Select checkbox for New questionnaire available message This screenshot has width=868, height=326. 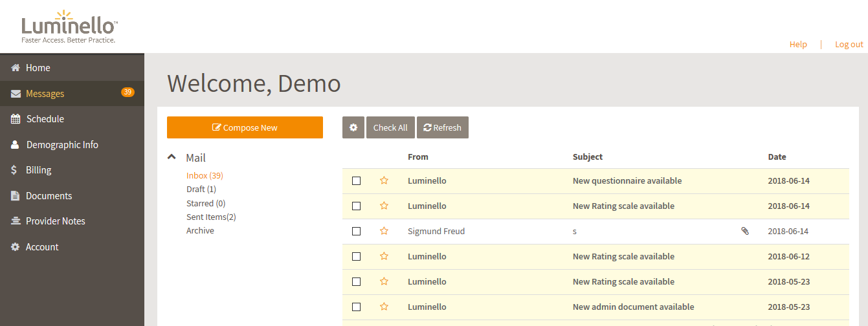click(356, 180)
